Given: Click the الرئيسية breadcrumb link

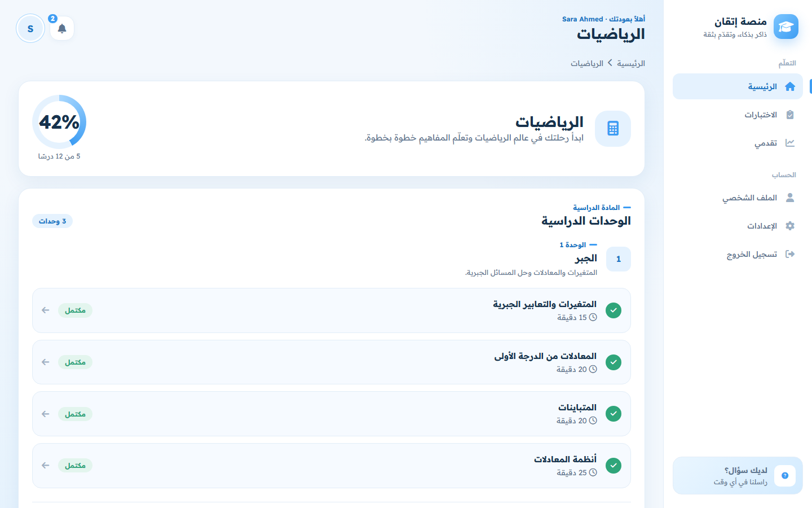Looking at the screenshot, I should click(631, 63).
